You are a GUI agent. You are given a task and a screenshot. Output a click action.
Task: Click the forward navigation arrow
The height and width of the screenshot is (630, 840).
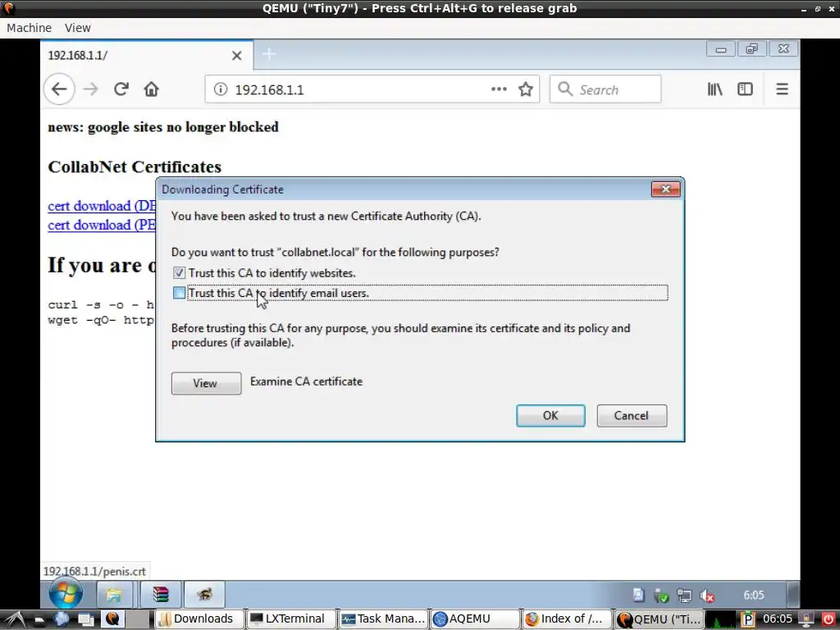(x=90, y=89)
